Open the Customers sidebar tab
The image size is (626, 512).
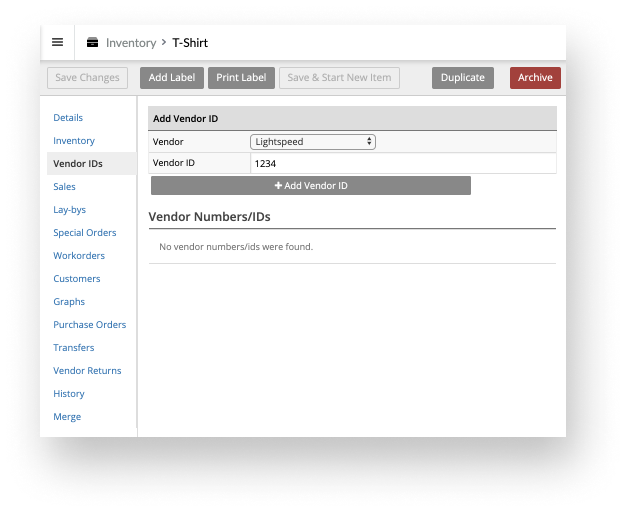(77, 278)
